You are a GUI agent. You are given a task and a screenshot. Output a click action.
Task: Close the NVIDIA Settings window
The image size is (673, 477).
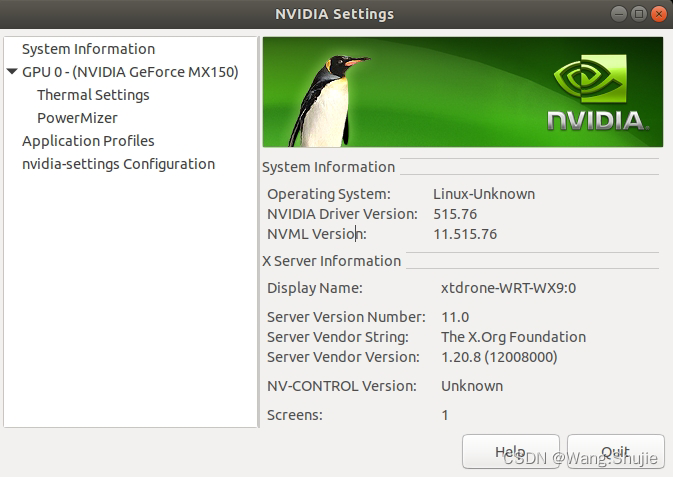(658, 14)
